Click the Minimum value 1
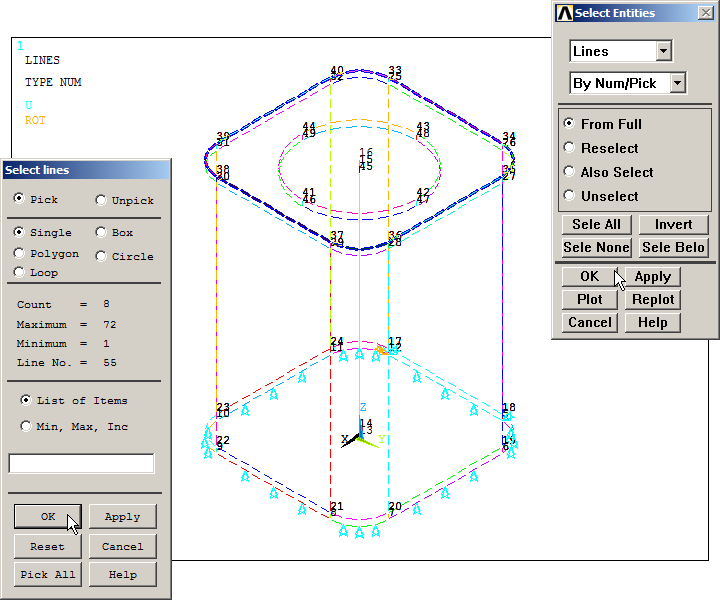 click(x=107, y=343)
